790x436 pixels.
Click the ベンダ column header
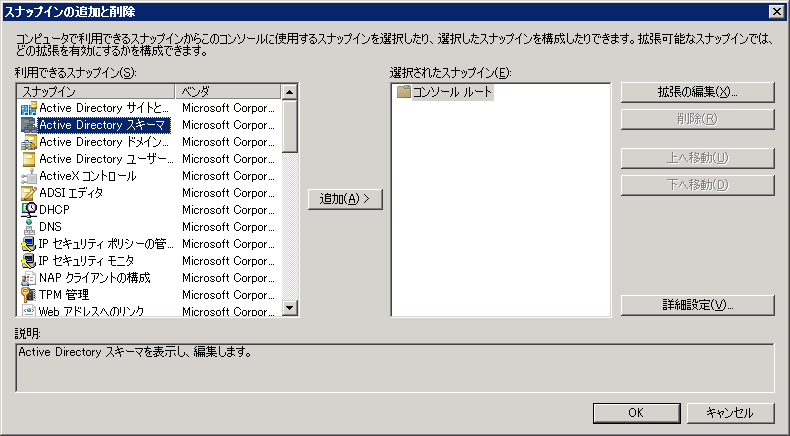pos(226,92)
